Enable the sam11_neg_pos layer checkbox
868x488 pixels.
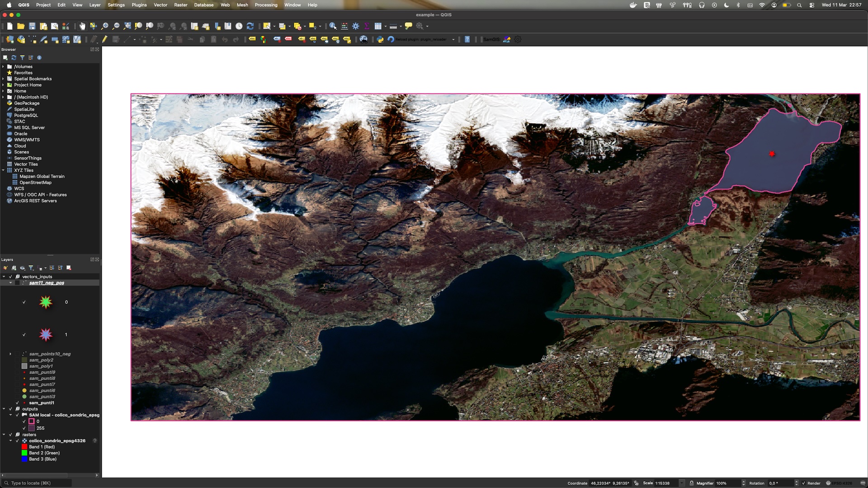(17, 283)
